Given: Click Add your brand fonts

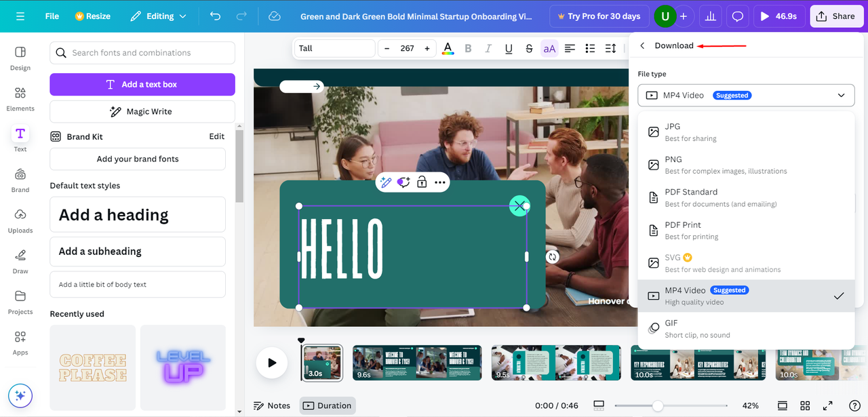Looking at the screenshot, I should [x=138, y=159].
